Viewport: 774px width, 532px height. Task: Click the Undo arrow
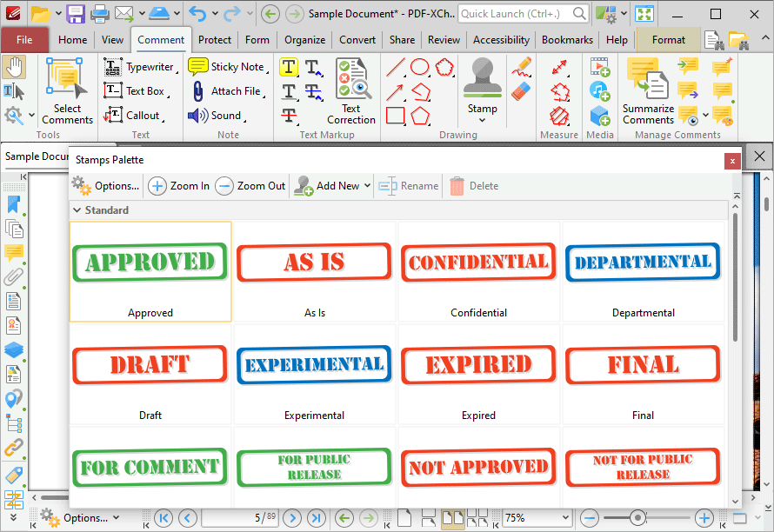[x=198, y=14]
